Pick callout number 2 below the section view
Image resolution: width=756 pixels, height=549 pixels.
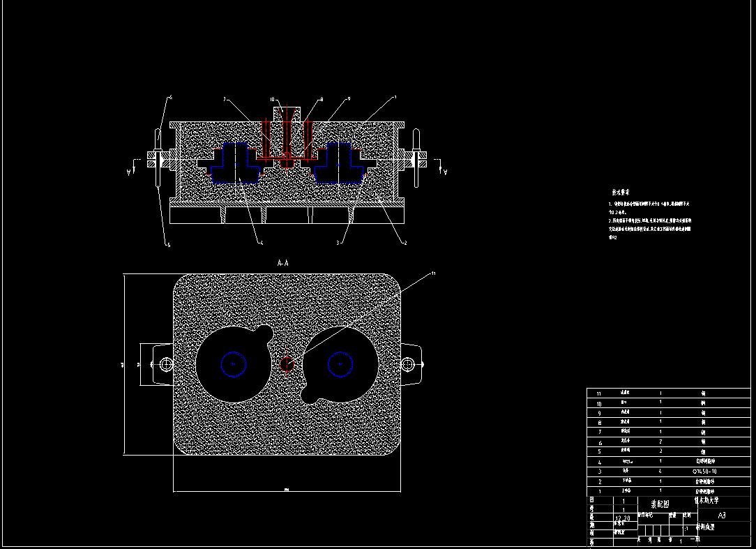point(405,243)
